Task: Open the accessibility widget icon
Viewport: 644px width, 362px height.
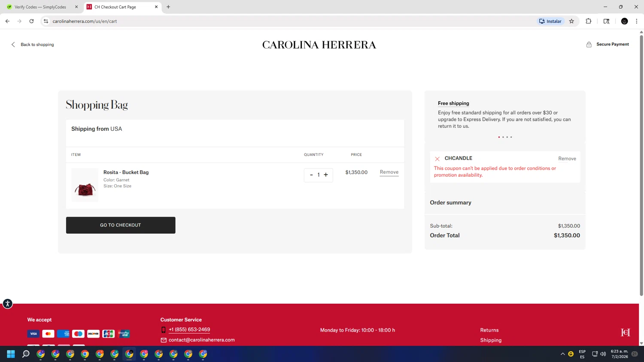Action: coord(7,304)
